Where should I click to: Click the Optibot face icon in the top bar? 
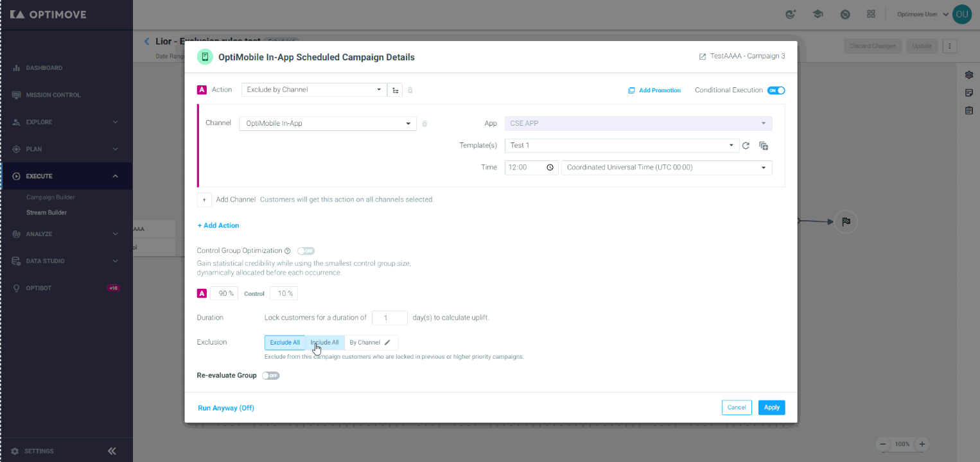point(791,14)
